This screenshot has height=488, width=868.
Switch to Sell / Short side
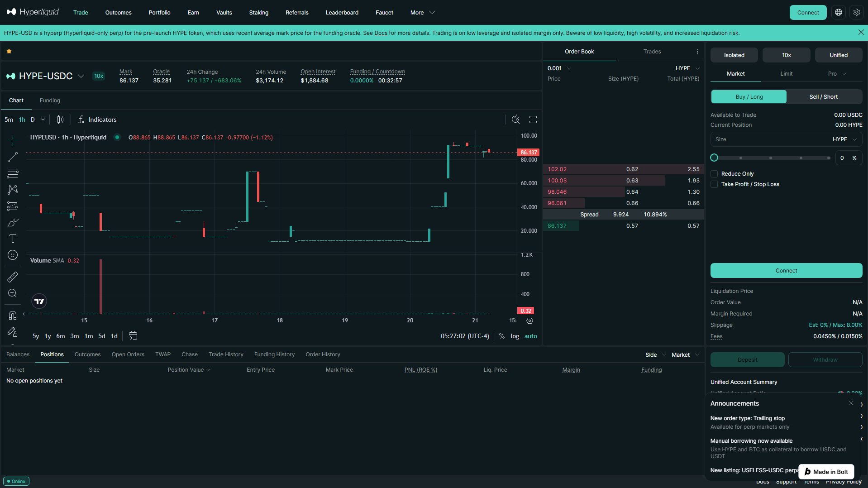click(824, 97)
